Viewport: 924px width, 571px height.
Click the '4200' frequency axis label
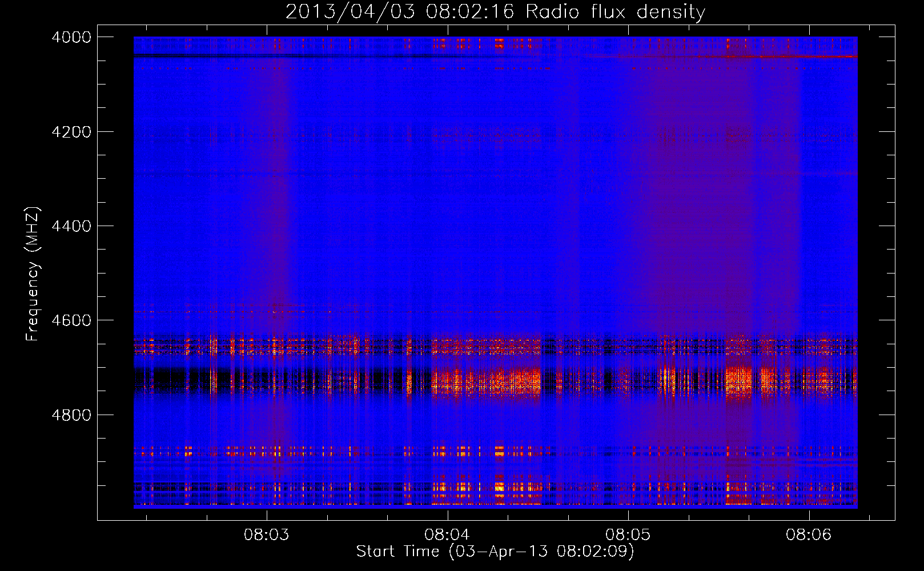coord(71,131)
